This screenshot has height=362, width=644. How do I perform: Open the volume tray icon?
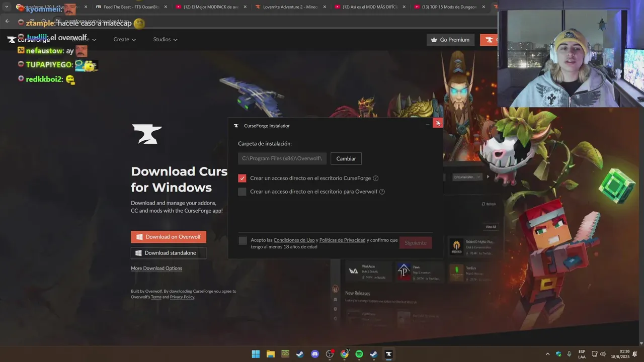603,354
